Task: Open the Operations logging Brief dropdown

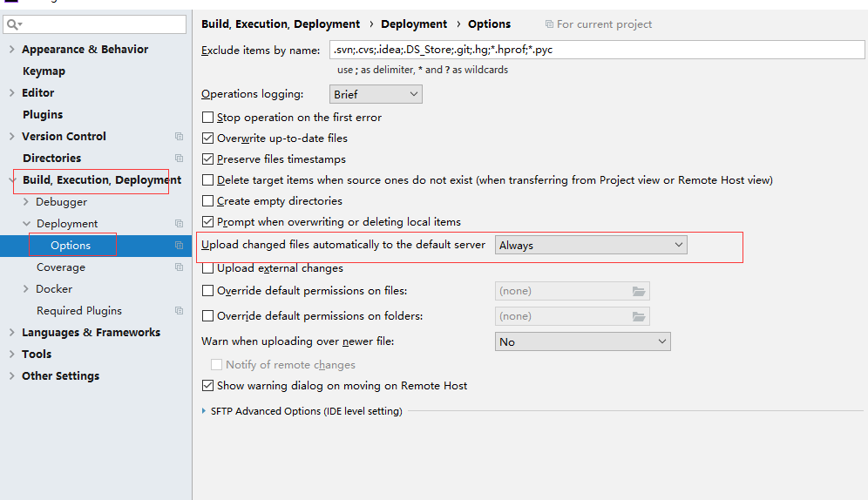Action: tap(376, 94)
